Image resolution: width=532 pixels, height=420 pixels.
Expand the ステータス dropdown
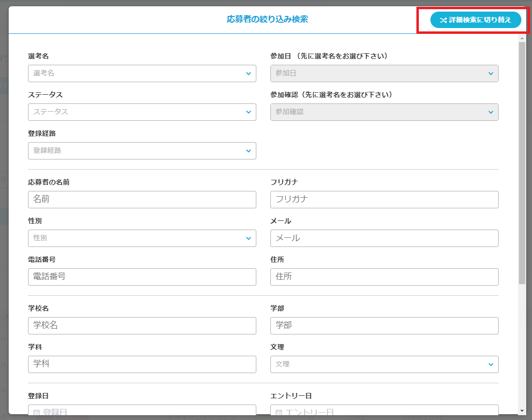142,112
